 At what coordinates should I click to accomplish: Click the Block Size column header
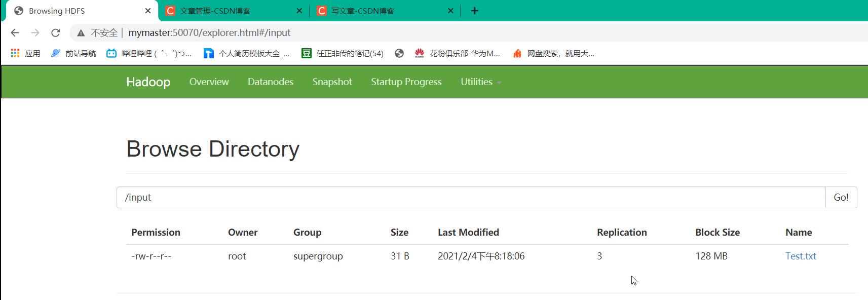point(718,233)
